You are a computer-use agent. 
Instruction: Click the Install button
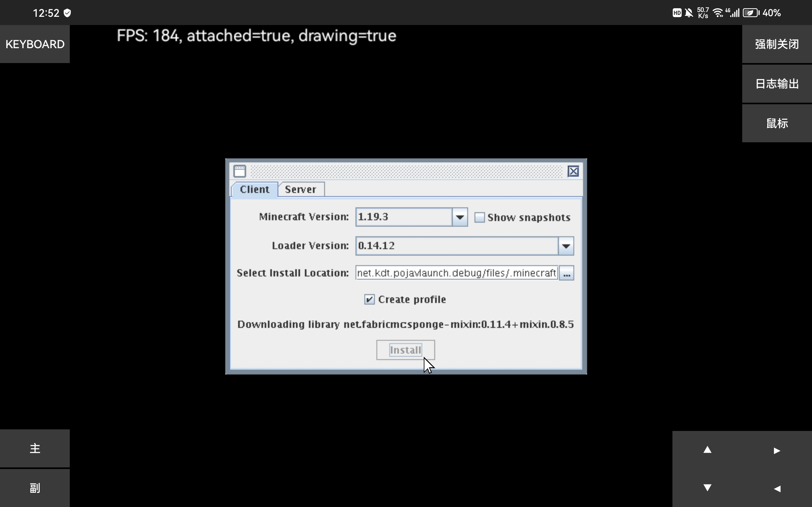(x=406, y=349)
